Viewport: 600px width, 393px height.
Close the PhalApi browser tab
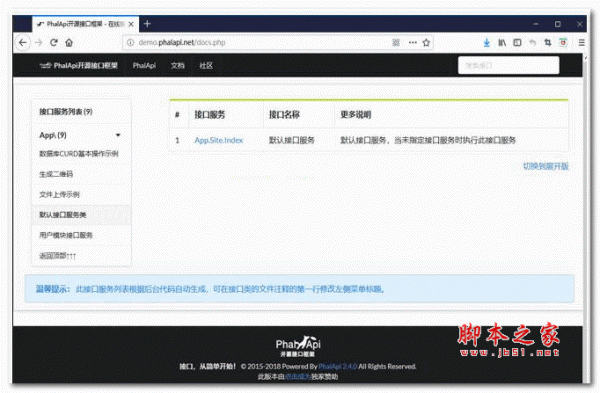(x=131, y=24)
